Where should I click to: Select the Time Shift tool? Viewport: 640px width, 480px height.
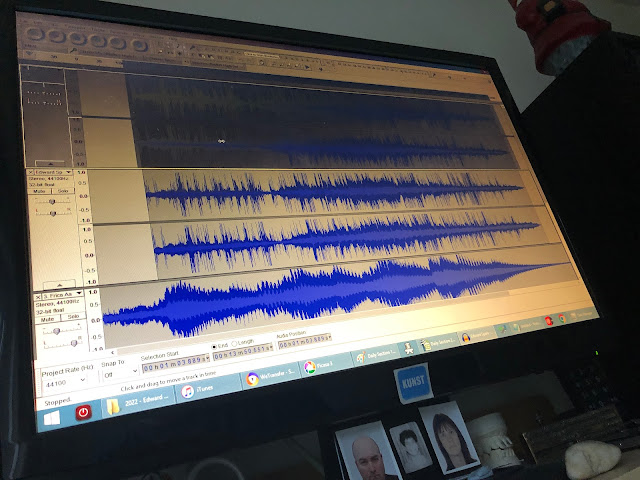coord(170,52)
